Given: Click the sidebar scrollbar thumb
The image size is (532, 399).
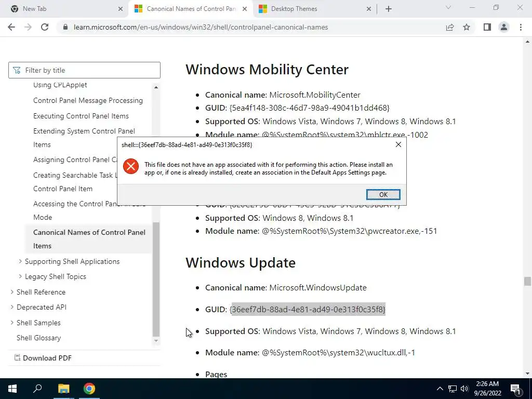Looking at the screenshot, I should tap(156, 279).
